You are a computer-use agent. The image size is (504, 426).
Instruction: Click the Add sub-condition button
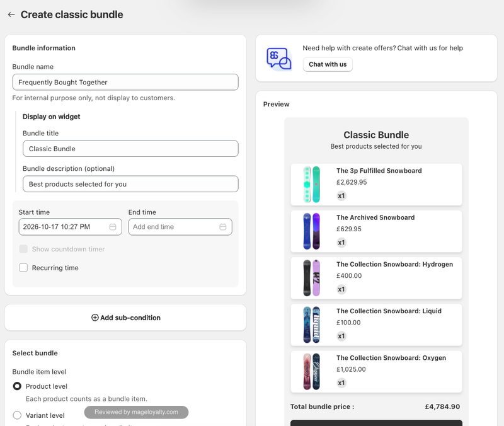tap(125, 318)
